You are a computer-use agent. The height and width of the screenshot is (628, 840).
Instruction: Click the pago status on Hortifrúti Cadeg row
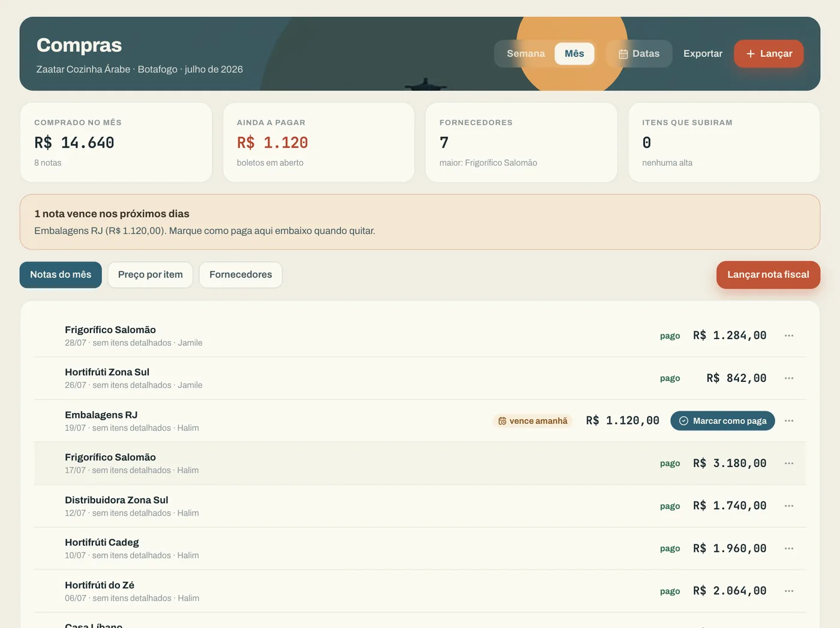pos(670,549)
